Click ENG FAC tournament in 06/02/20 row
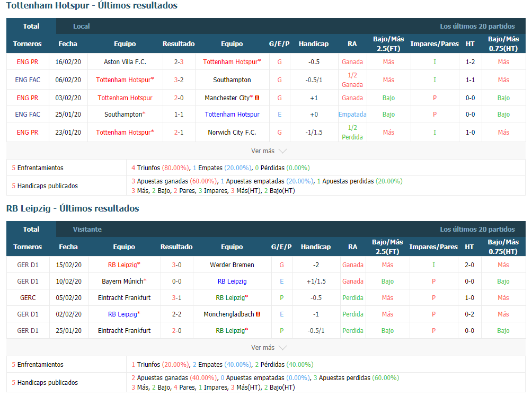Image resolution: width=532 pixels, height=396 pixels. point(28,80)
